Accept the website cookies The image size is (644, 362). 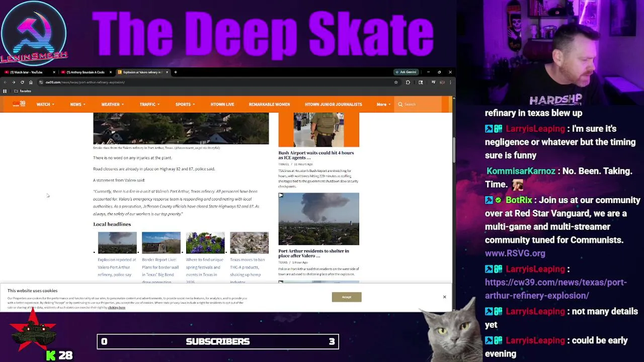(347, 297)
